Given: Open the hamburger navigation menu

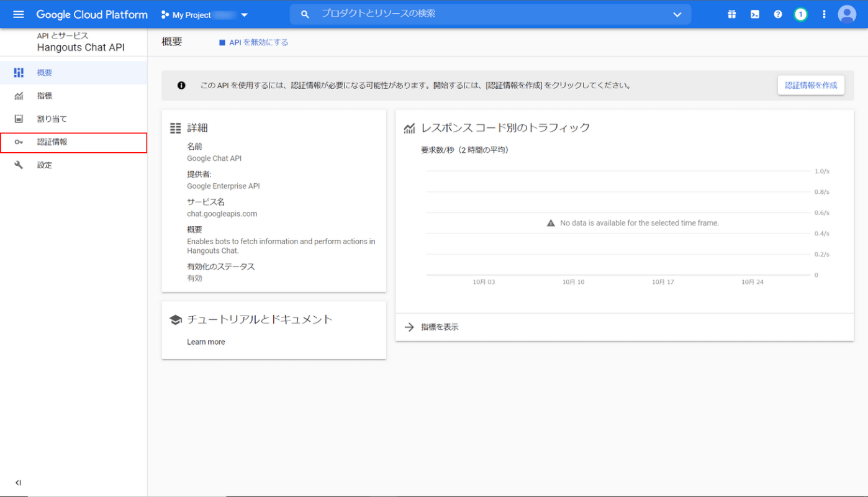Looking at the screenshot, I should [x=19, y=14].
